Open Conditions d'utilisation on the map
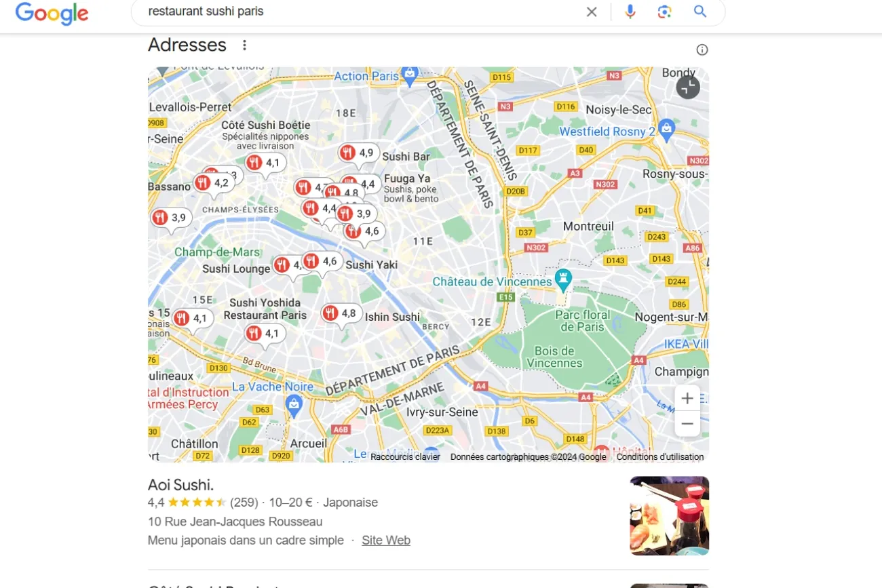Screen dimensions: 882x588 tap(660, 457)
